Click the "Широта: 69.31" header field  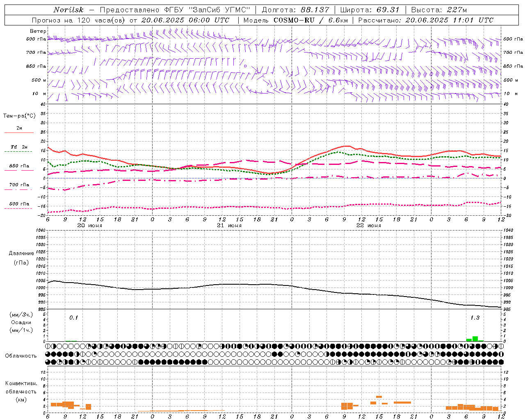pyautogui.click(x=370, y=10)
